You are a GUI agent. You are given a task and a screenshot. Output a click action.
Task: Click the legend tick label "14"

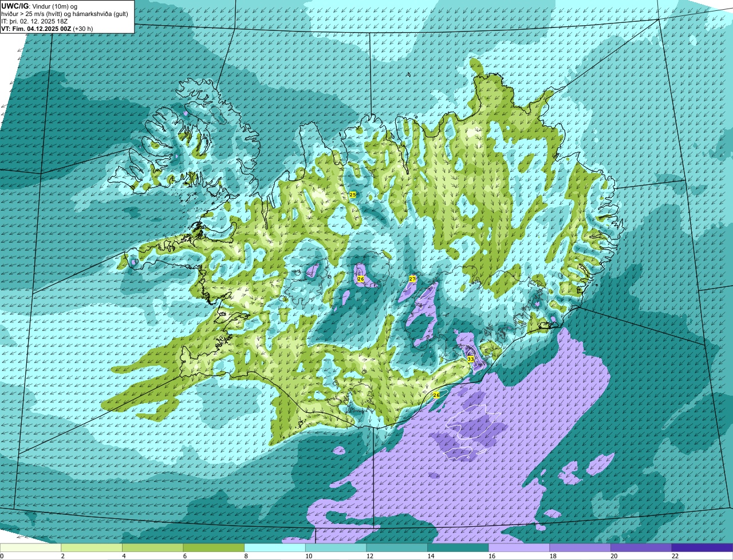[431, 556]
